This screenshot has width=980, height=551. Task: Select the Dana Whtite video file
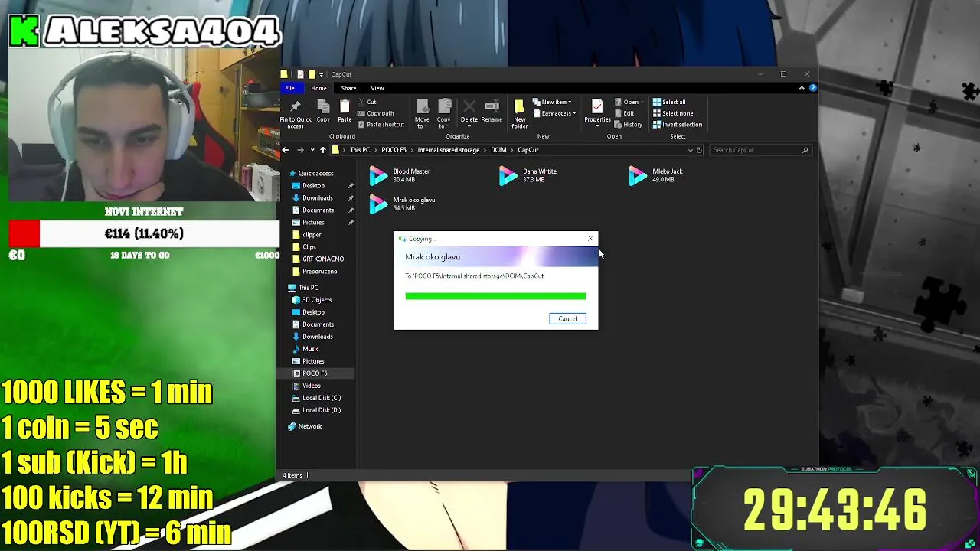point(528,175)
